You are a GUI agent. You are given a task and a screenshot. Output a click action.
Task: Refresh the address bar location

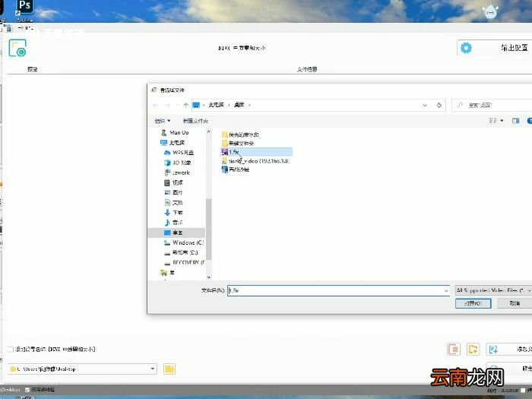[439, 105]
